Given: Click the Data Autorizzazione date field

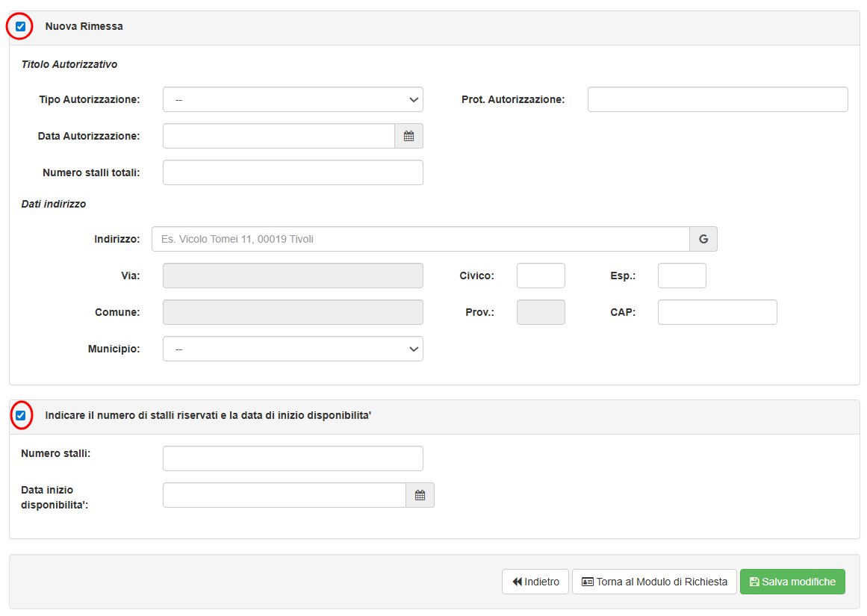Looking at the screenshot, I should click(279, 136).
